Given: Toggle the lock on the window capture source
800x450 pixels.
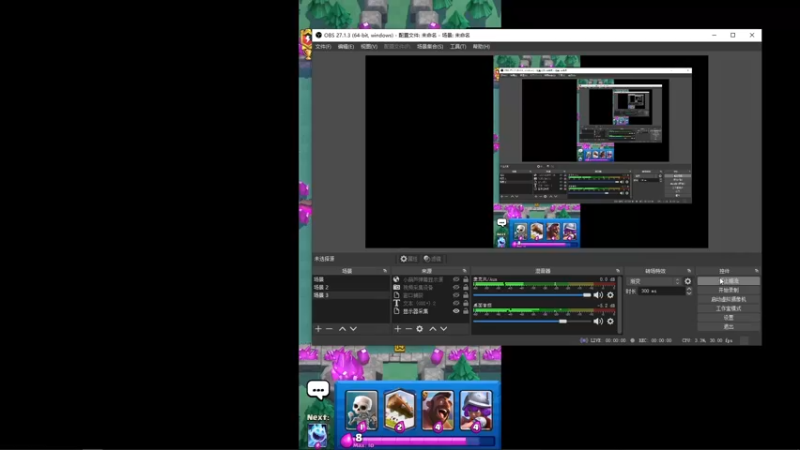Looking at the screenshot, I should (465, 295).
